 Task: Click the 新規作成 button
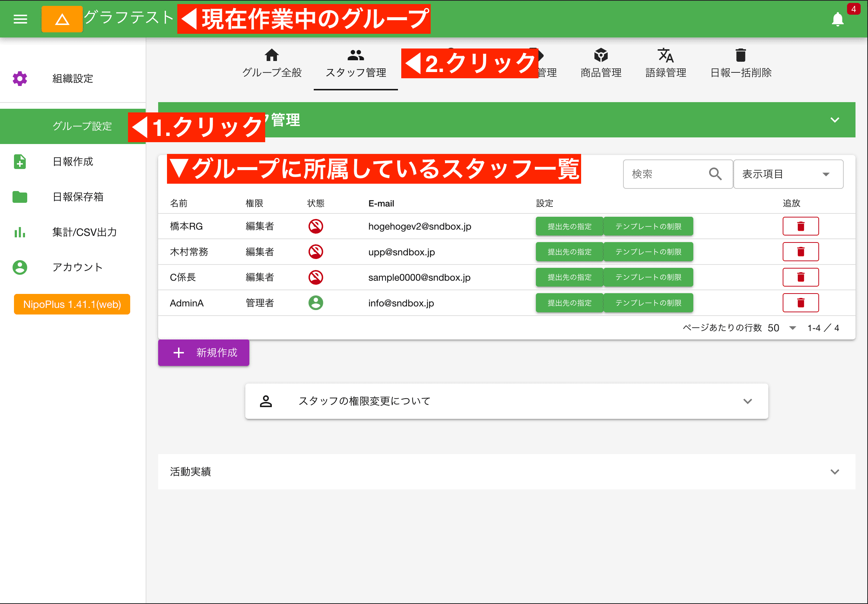(x=203, y=353)
